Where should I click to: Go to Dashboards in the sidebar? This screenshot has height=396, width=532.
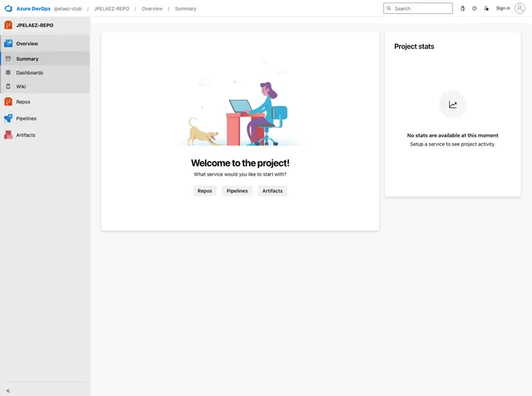29,73
